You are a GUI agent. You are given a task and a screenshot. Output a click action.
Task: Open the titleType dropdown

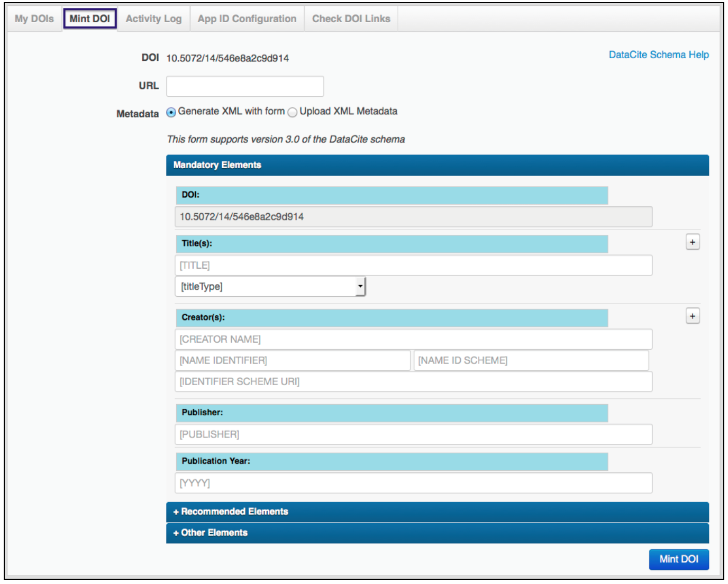[x=270, y=287]
